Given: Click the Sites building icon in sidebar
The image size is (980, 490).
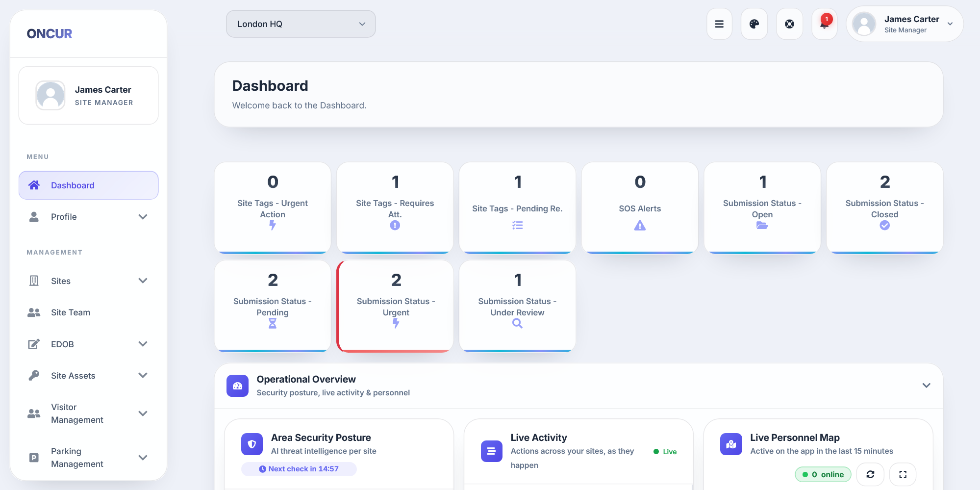Looking at the screenshot, I should coord(34,281).
